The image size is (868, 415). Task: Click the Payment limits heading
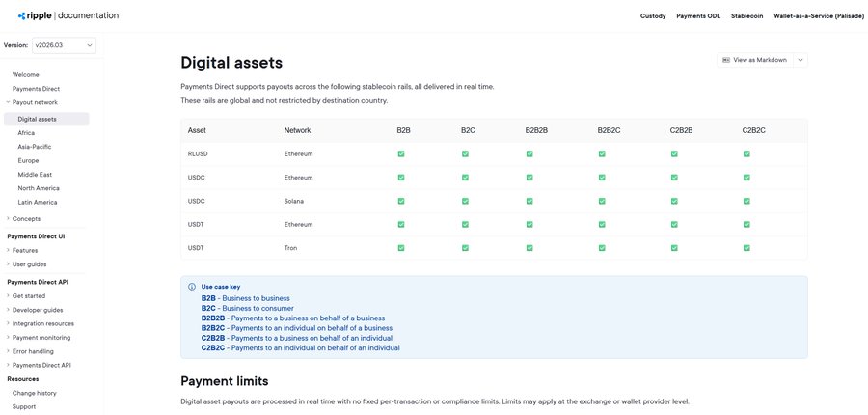[224, 381]
